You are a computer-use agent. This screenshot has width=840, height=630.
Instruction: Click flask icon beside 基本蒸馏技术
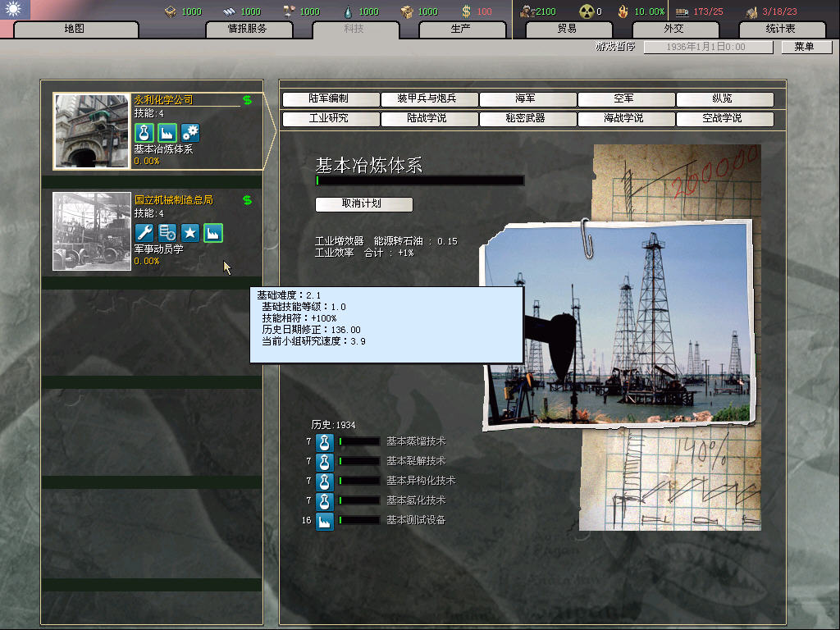pyautogui.click(x=325, y=441)
